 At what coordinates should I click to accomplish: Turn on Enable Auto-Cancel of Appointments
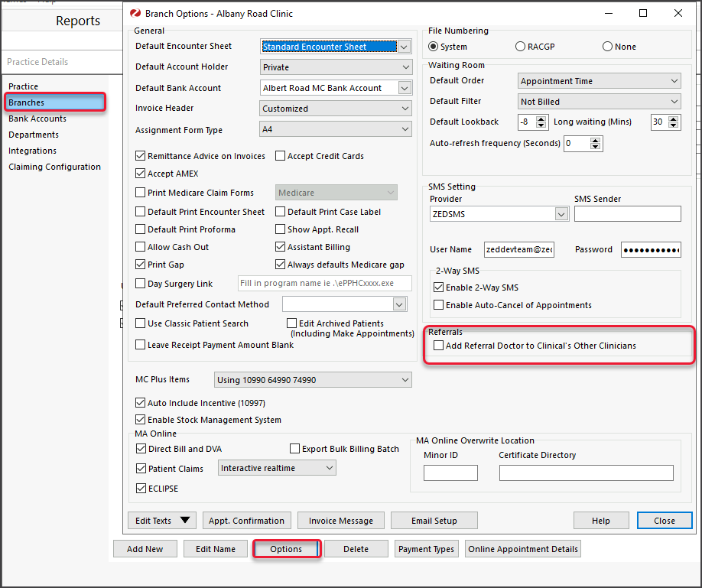(439, 305)
